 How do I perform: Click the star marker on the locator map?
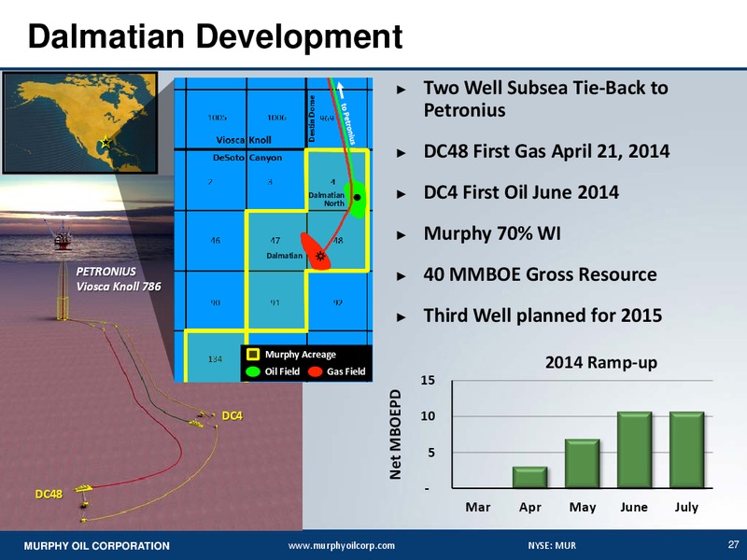[x=106, y=142]
